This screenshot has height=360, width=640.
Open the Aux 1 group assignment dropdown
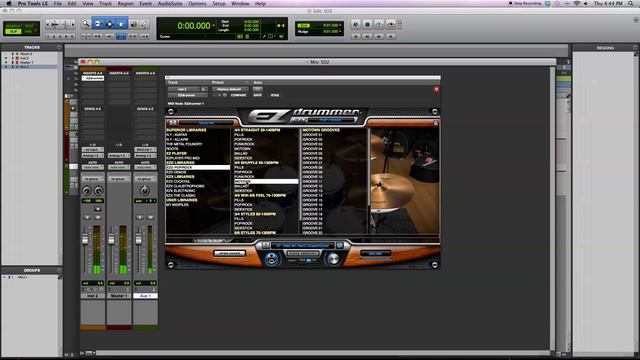tap(145, 179)
